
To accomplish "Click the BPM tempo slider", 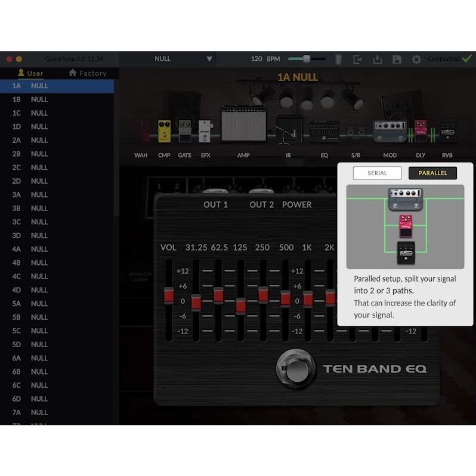I will [x=307, y=59].
